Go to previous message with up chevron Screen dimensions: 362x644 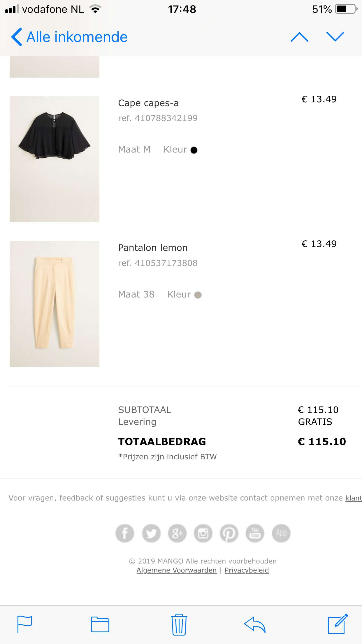coord(300,37)
